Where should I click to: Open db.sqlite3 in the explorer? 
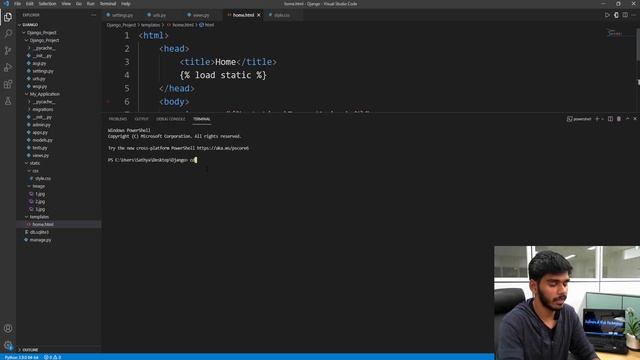(x=39, y=232)
